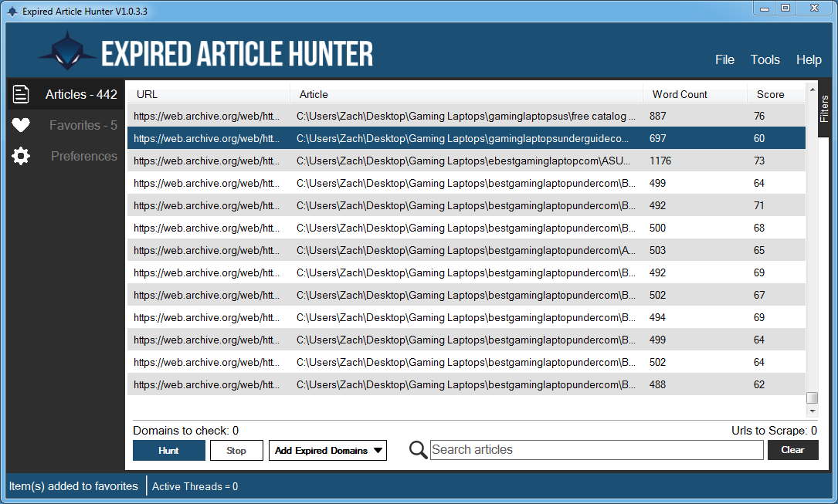Viewport: 838px width, 504px height.
Task: Open the Articles list via document icon
Action: coord(21,94)
